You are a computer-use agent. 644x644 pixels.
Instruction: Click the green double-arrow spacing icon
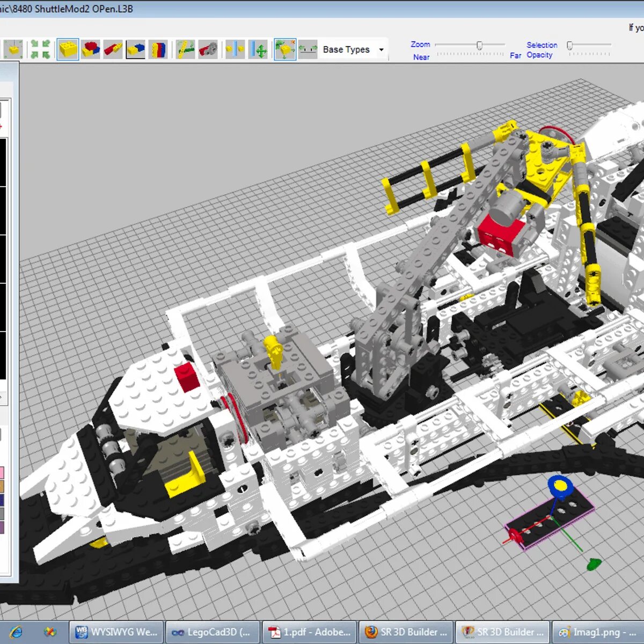coord(308,49)
